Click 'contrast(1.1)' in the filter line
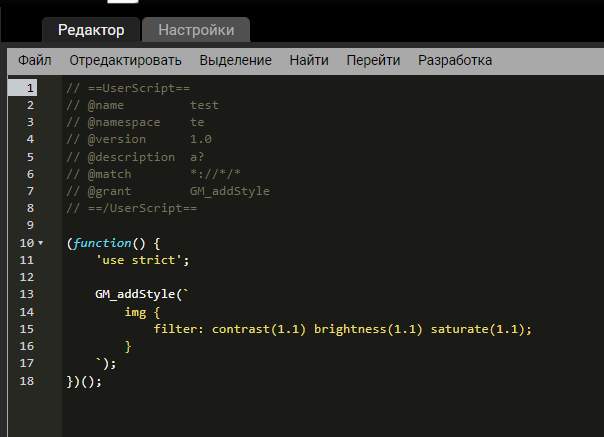Screen dimensions: 604x437 (259, 329)
